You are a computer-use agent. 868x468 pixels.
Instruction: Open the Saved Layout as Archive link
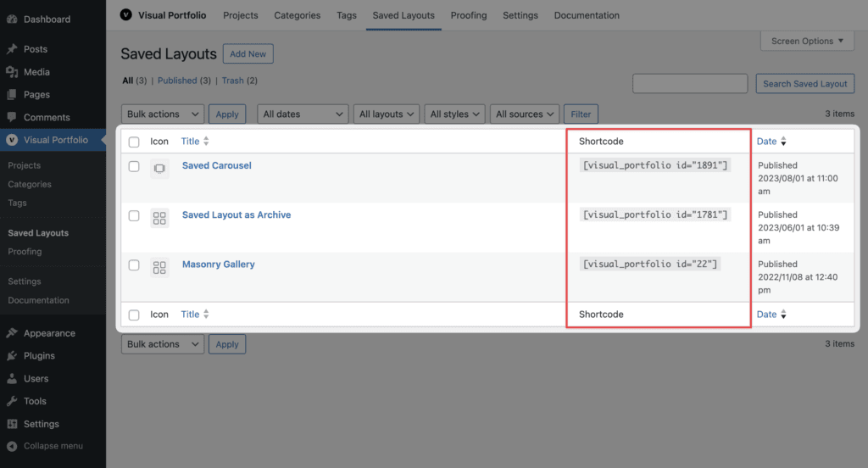click(236, 214)
